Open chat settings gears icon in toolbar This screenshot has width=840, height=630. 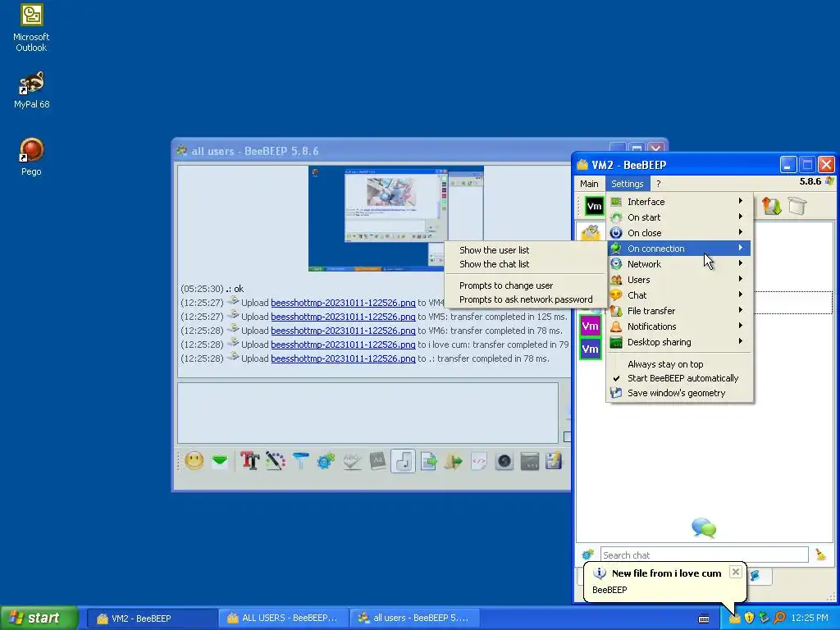coord(326,461)
